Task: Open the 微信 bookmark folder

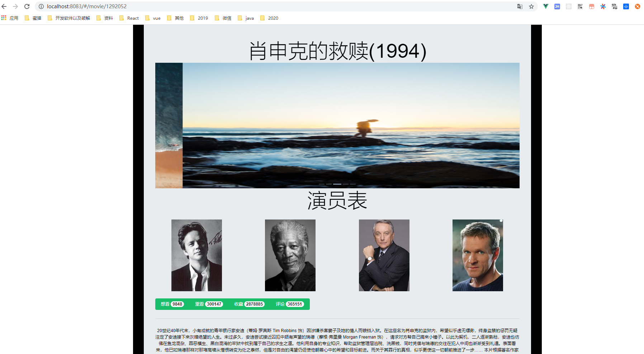Action: click(223, 18)
